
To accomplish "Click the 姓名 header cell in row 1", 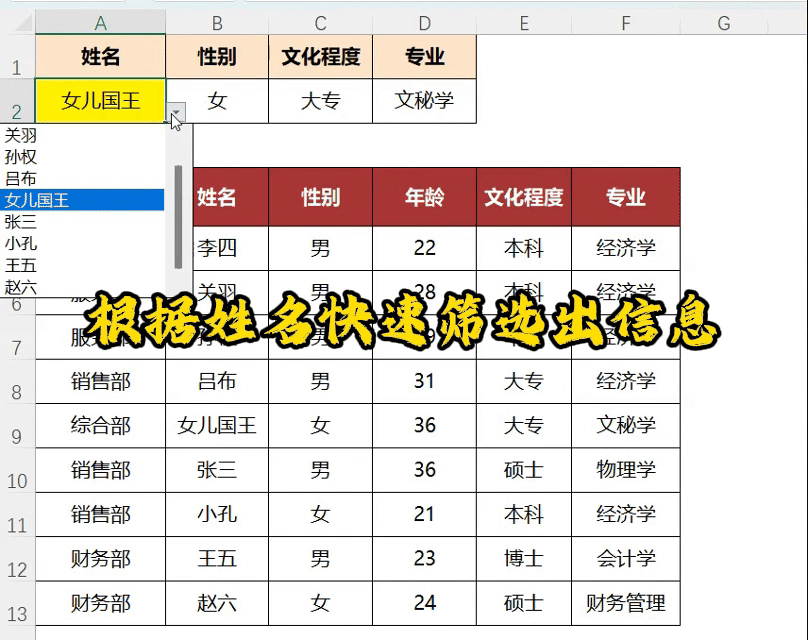I will point(100,57).
